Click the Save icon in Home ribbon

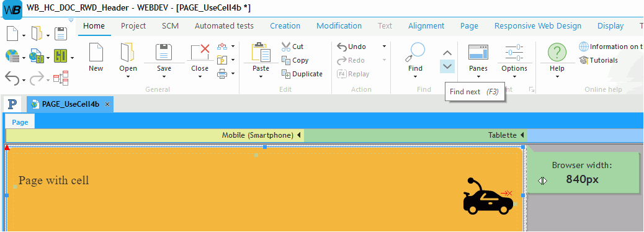point(164,52)
